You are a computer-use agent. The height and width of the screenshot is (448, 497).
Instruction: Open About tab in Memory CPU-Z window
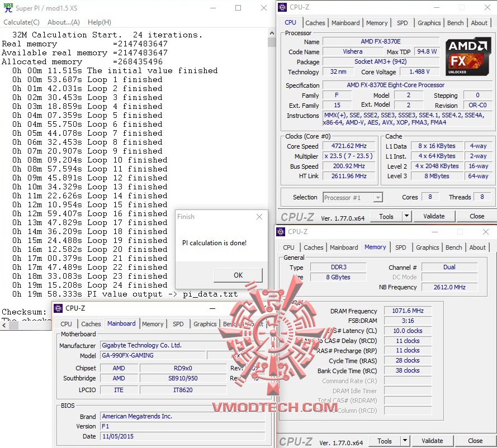click(x=477, y=247)
